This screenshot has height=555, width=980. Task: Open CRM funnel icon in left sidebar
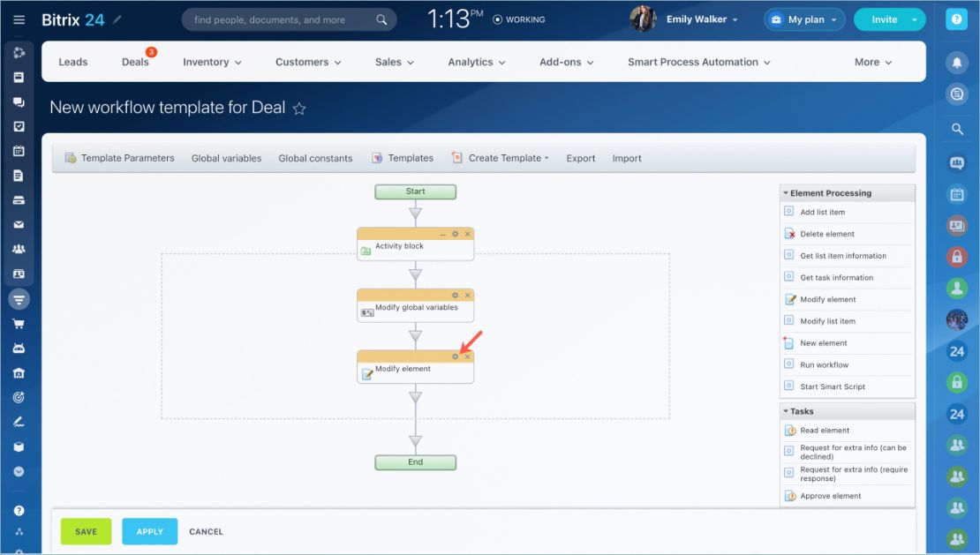tap(19, 299)
